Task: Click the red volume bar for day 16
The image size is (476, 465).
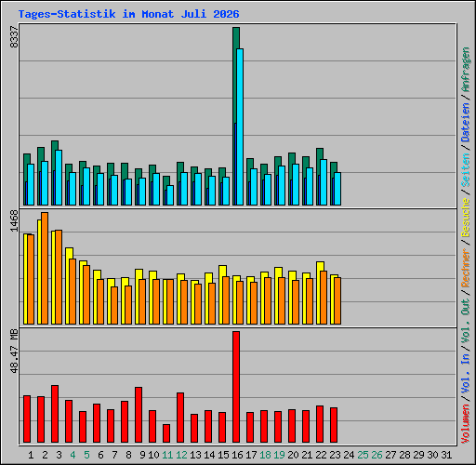Action: tap(236, 387)
